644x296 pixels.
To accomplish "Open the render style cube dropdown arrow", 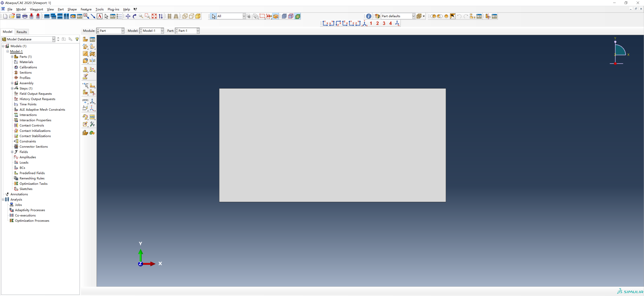I will point(424,16).
